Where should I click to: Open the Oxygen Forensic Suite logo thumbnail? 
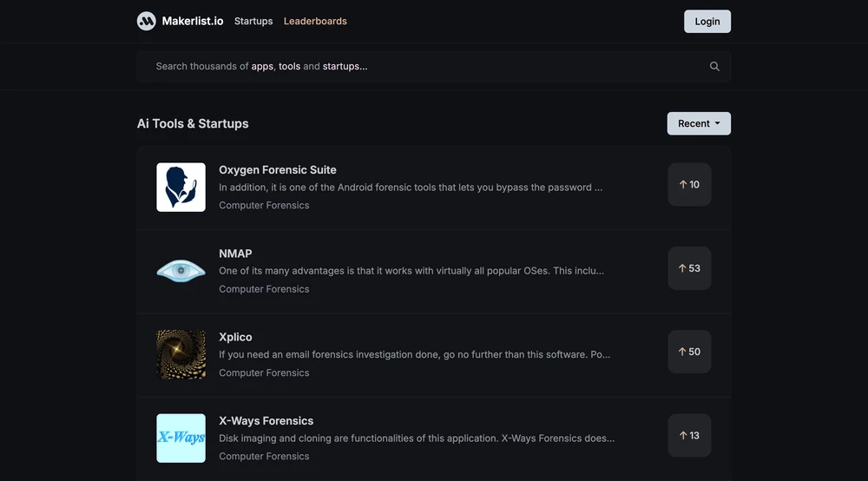point(181,187)
